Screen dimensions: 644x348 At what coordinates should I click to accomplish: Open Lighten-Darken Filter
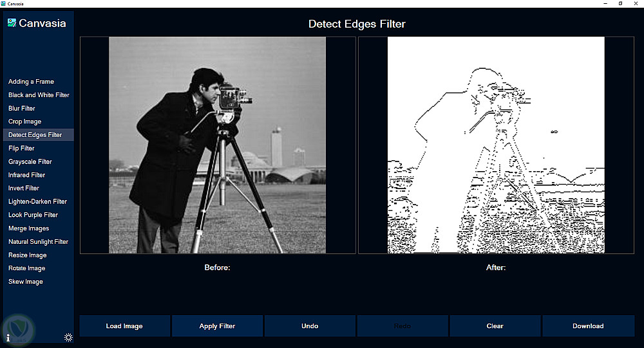click(x=37, y=201)
